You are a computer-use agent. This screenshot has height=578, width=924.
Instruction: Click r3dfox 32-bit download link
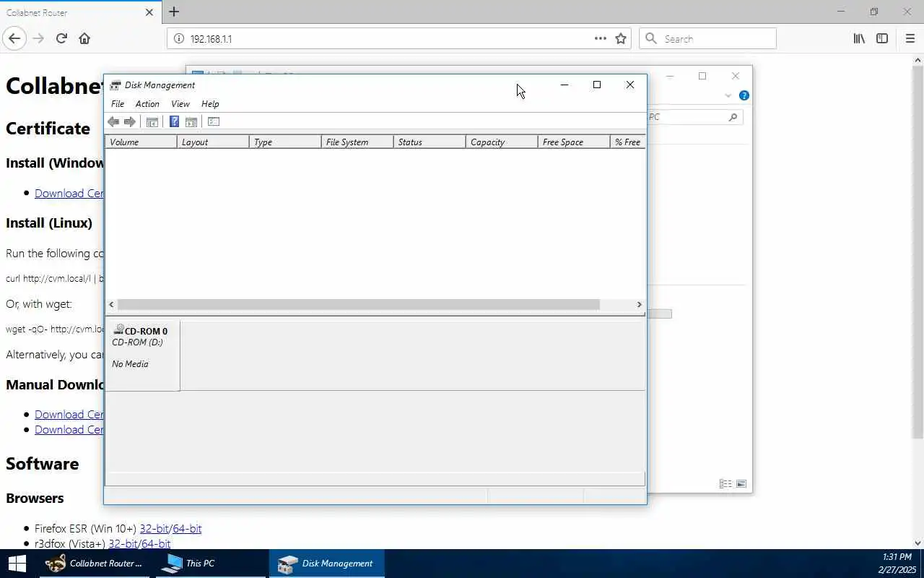122,543
